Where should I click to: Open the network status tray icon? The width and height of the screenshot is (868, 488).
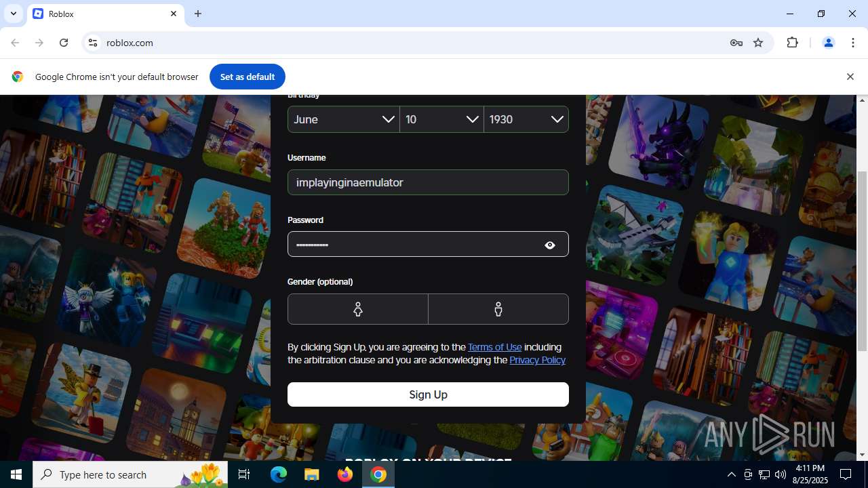764,474
